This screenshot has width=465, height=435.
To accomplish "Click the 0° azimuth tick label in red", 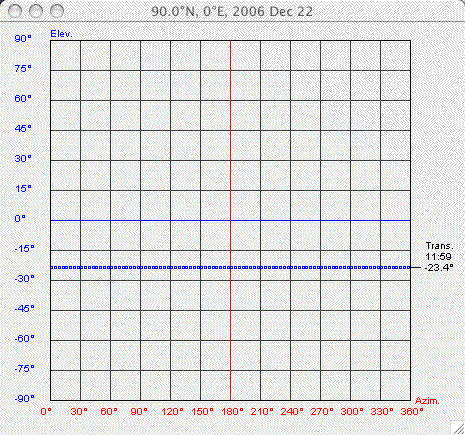I will (46, 412).
